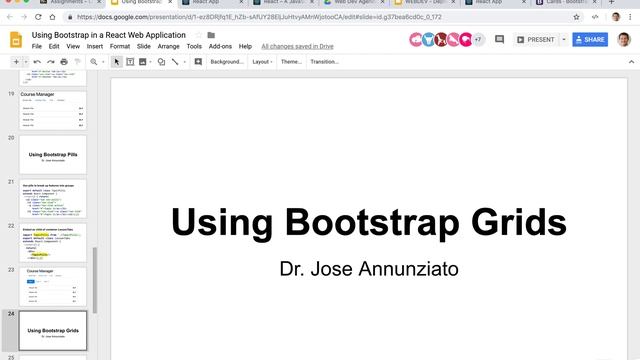The height and width of the screenshot is (360, 640).
Task: Insert an image
Action: pos(142,62)
